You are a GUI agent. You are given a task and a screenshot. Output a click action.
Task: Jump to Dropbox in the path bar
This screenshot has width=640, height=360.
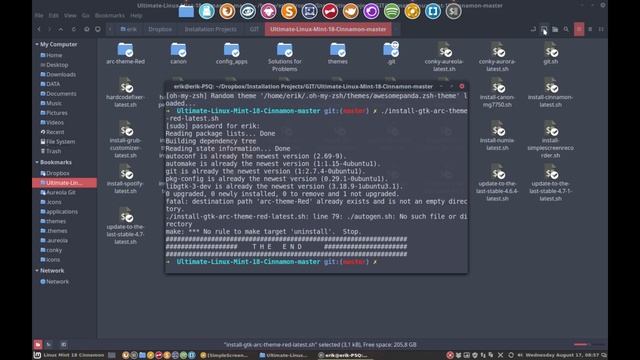[160, 29]
